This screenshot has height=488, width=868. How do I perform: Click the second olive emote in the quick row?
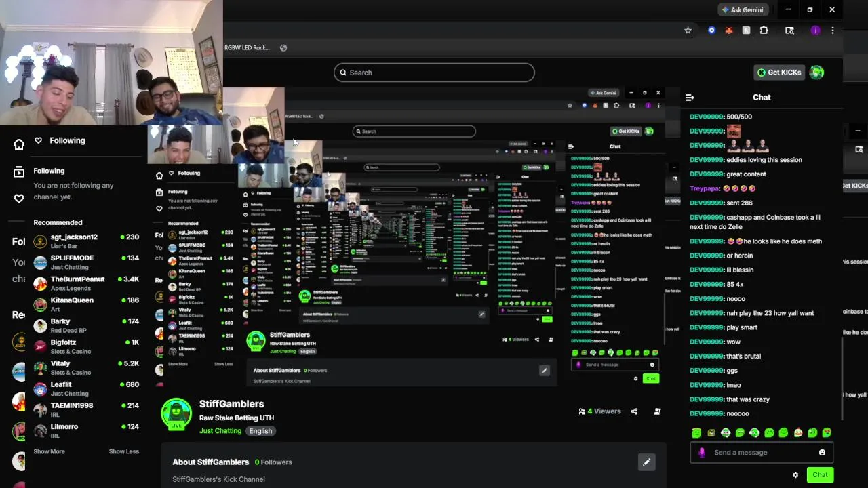click(x=711, y=433)
